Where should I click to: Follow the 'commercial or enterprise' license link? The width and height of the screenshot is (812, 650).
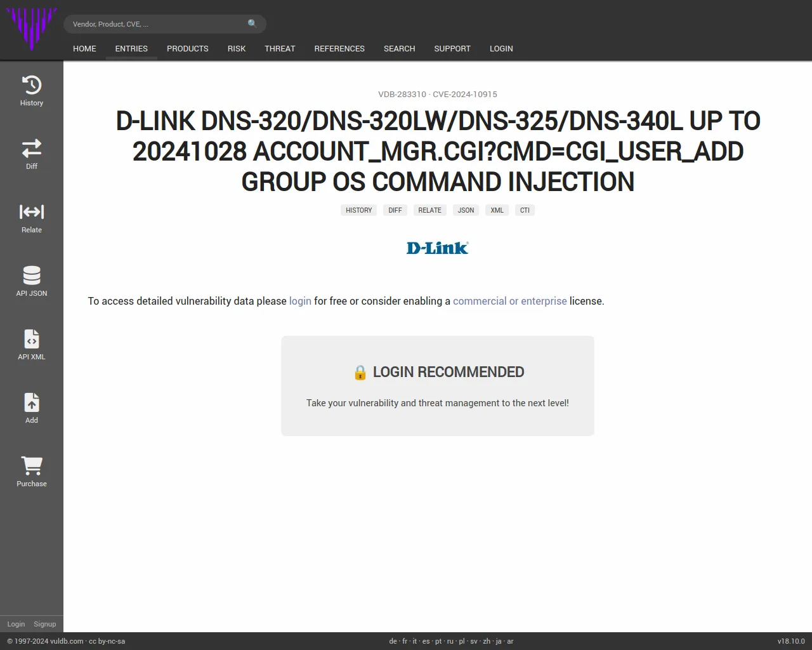point(510,301)
